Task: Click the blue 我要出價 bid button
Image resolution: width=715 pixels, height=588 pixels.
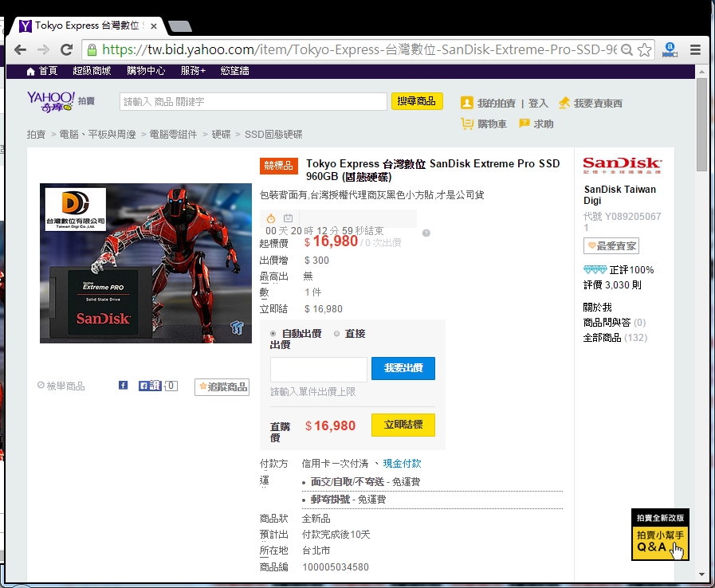Action: click(x=403, y=368)
